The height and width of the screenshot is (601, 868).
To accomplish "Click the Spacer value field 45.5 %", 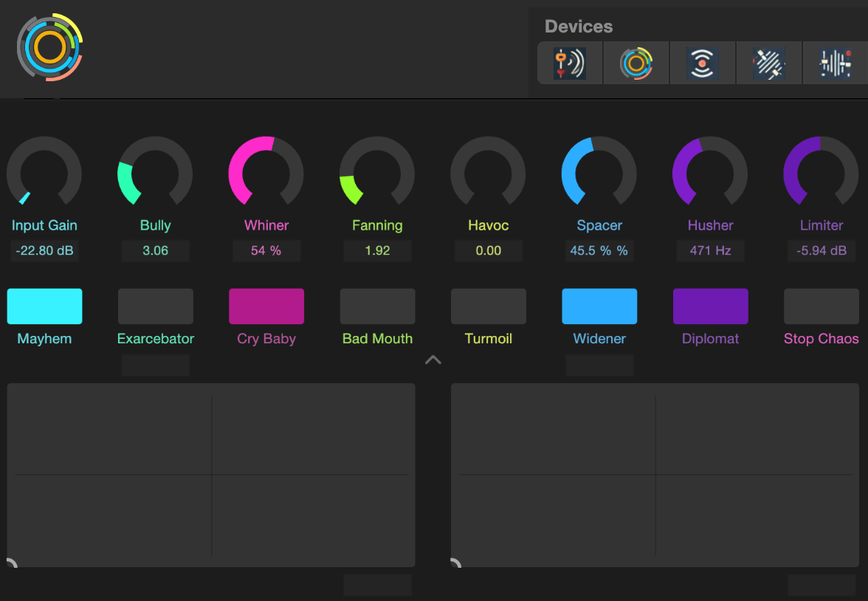I will [x=599, y=250].
